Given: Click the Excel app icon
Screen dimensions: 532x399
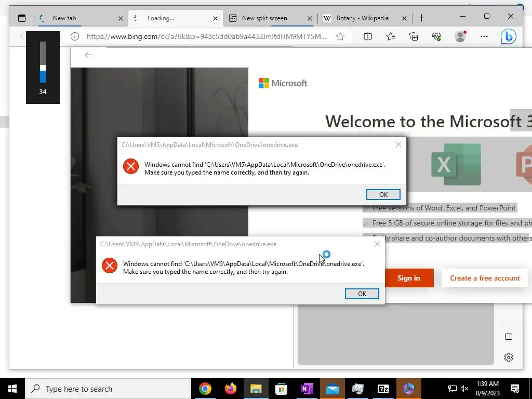Looking at the screenshot, I should point(456,164).
